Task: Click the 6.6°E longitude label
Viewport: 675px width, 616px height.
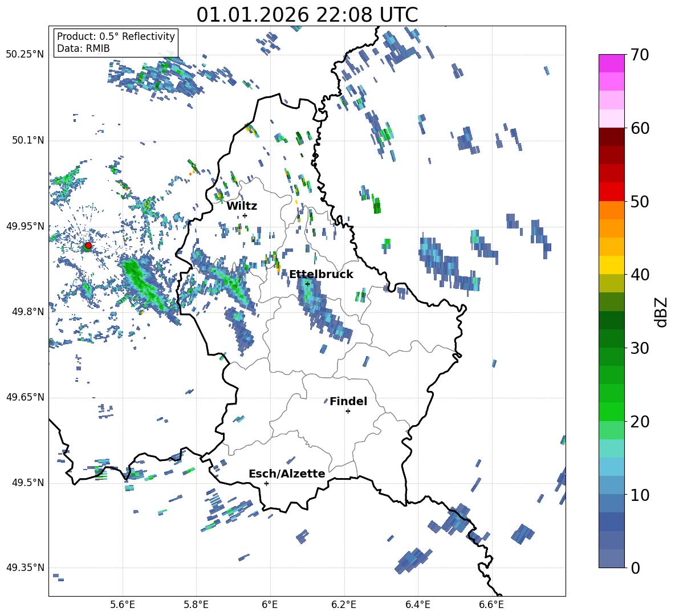Action: [x=491, y=605]
